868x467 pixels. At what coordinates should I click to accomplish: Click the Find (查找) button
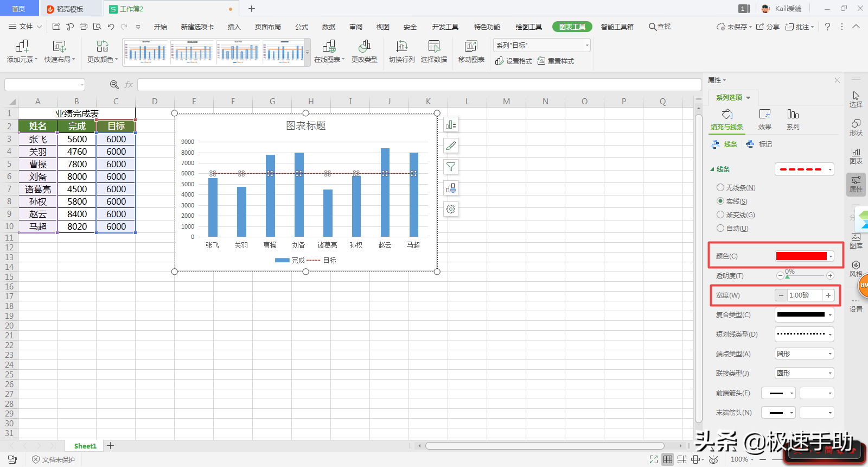(660, 27)
